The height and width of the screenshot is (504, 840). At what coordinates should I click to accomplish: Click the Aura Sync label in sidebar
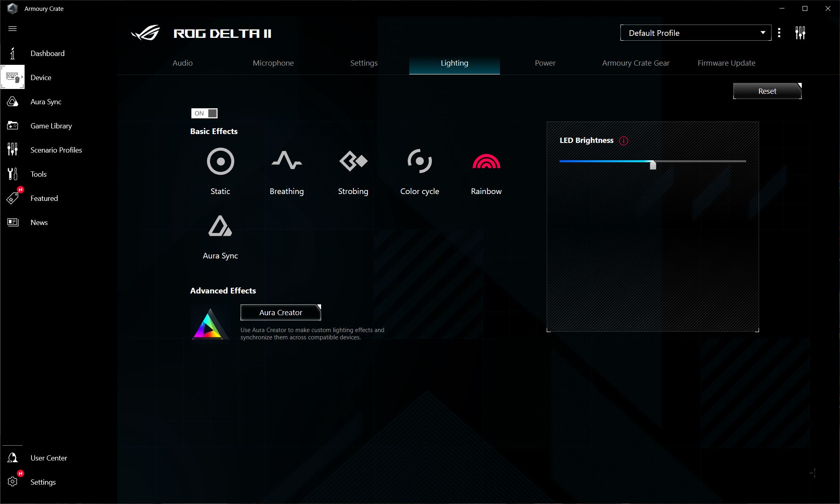click(x=46, y=102)
